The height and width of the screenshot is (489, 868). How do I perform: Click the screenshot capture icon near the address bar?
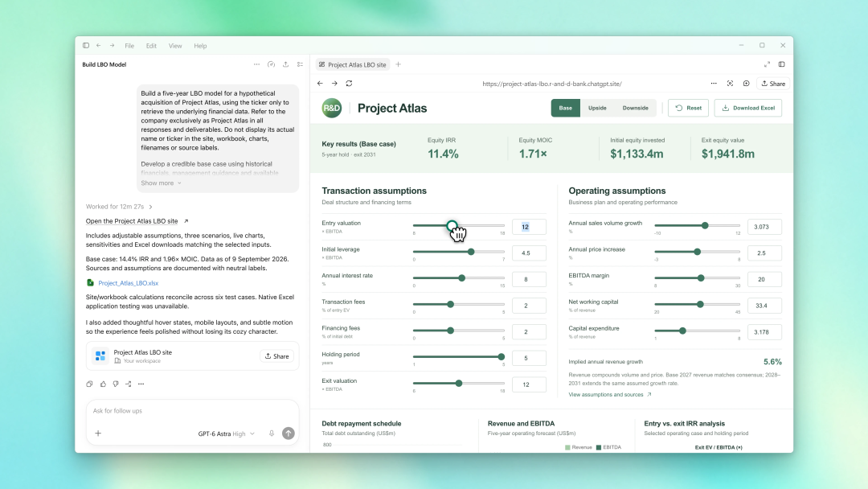(730, 84)
